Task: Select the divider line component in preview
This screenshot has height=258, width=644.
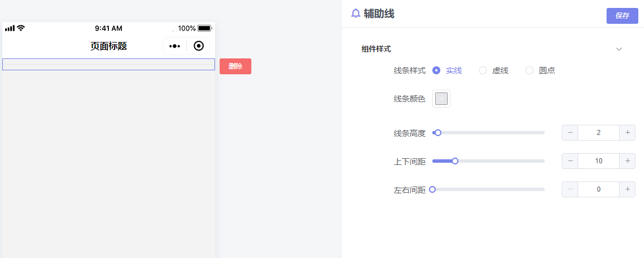Action: tap(108, 65)
